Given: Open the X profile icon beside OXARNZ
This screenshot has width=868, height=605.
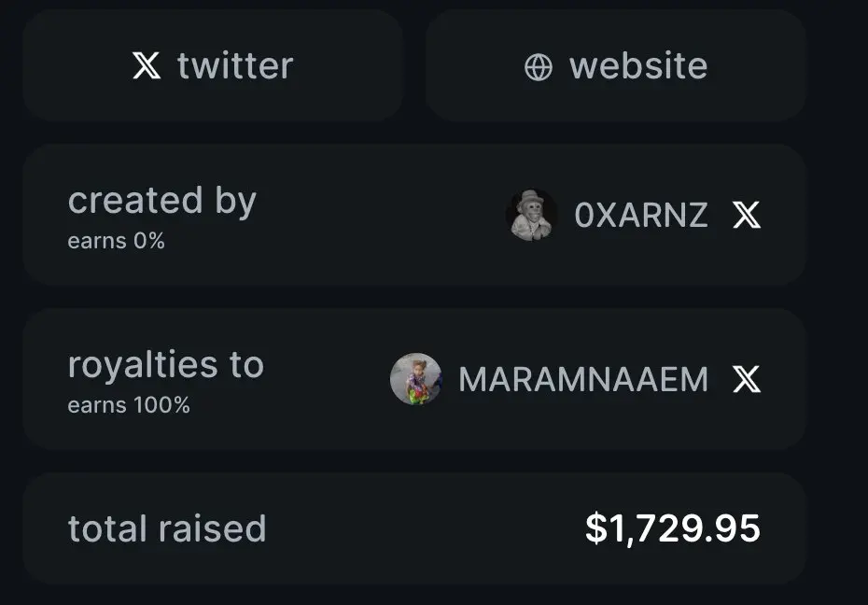Looking at the screenshot, I should click(x=747, y=215).
